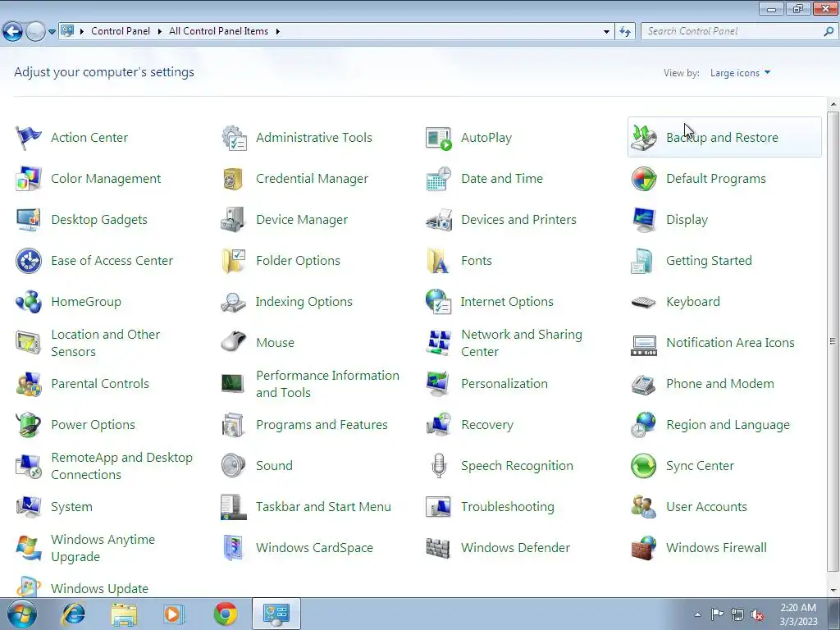Open the Parental Controls link
This screenshot has width=840, height=630.
100,384
